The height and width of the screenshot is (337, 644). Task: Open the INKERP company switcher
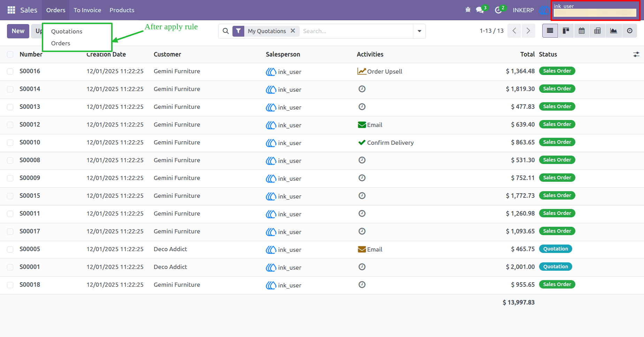pyautogui.click(x=523, y=10)
